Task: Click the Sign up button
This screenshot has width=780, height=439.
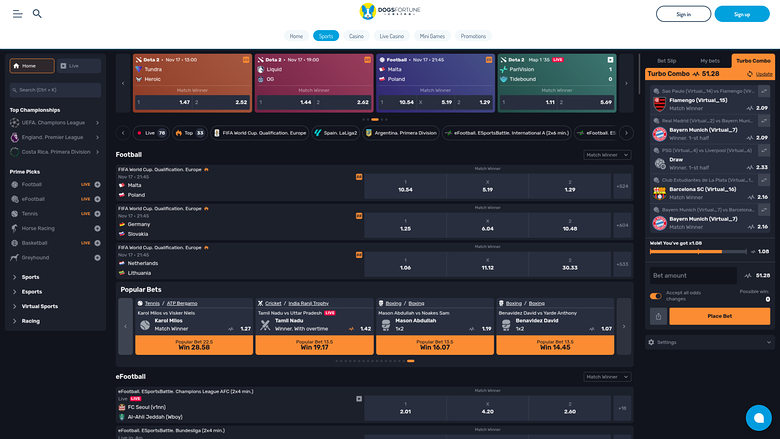Action: click(741, 14)
